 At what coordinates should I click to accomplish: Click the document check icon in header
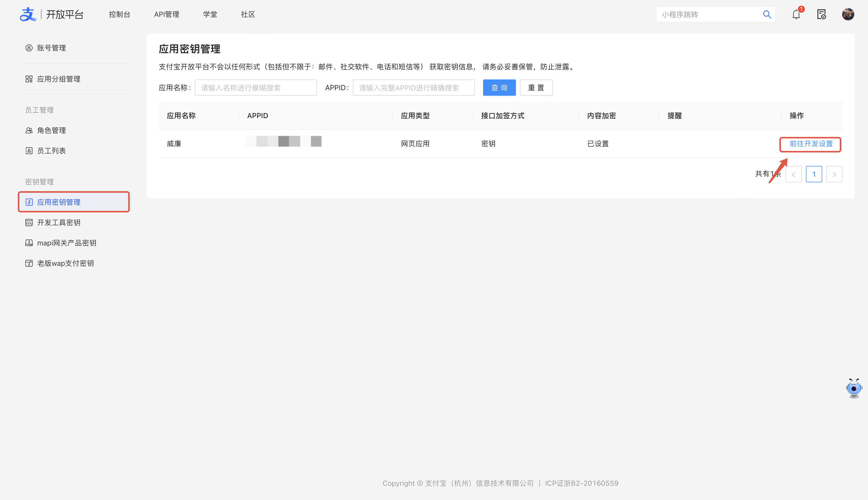click(x=821, y=15)
